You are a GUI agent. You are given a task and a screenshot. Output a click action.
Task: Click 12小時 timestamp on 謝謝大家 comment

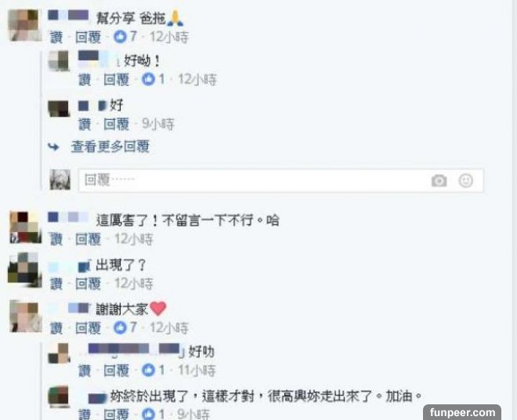pyautogui.click(x=169, y=328)
